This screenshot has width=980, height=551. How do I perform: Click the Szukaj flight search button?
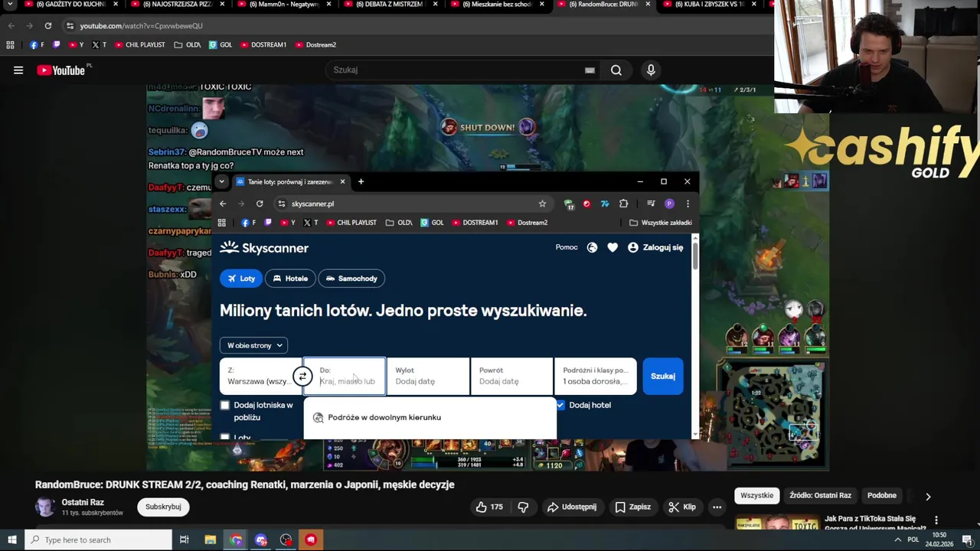click(663, 376)
